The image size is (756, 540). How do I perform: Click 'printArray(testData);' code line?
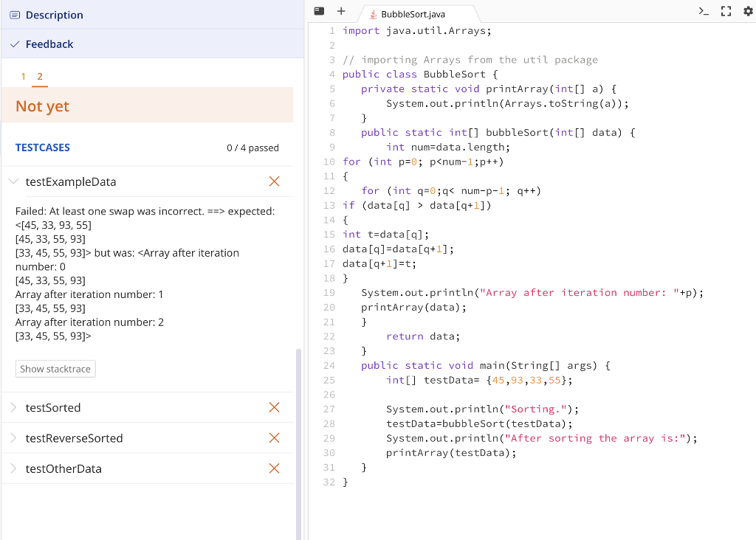(x=451, y=453)
